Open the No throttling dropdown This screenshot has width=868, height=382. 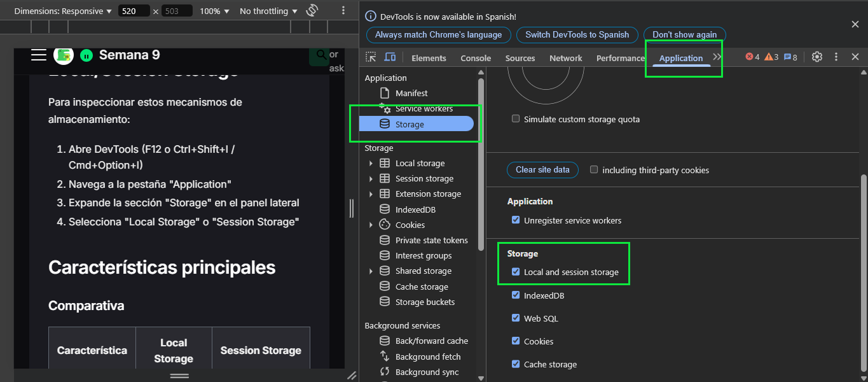pyautogui.click(x=268, y=11)
